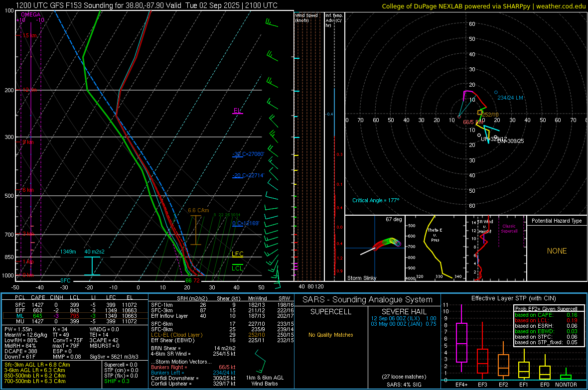
Task: Select the 'Eff Inflow Layer' kinematics row
Action: [222, 316]
